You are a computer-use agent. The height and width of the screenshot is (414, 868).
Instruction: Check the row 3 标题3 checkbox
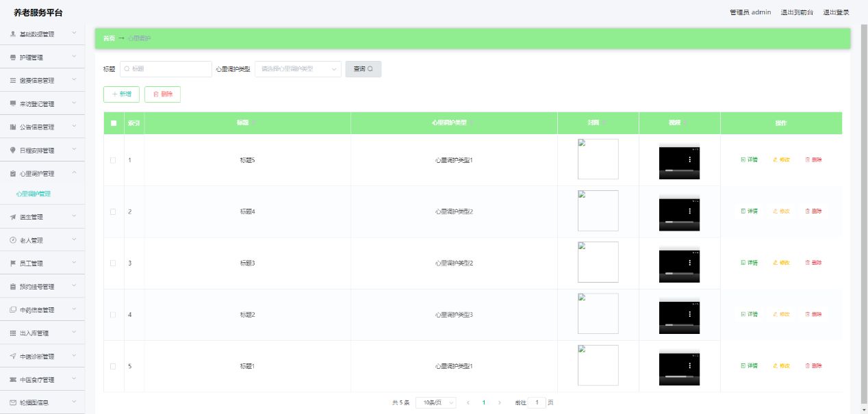tap(113, 263)
